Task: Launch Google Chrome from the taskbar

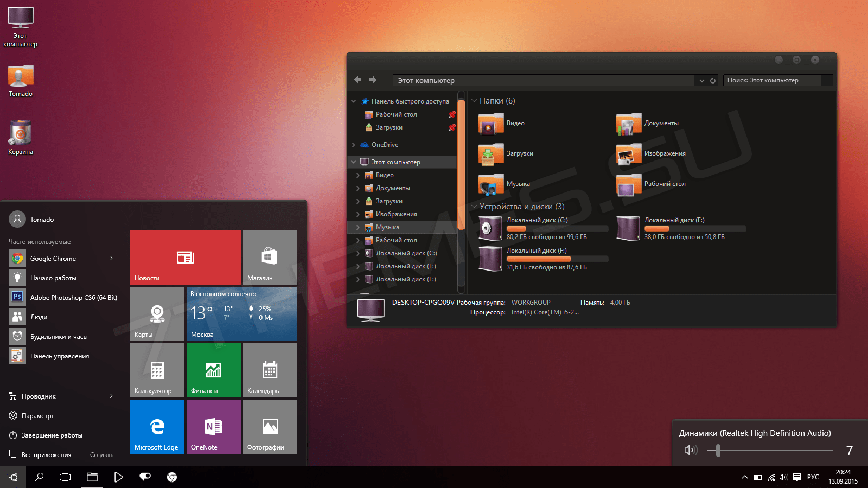Action: 171,477
